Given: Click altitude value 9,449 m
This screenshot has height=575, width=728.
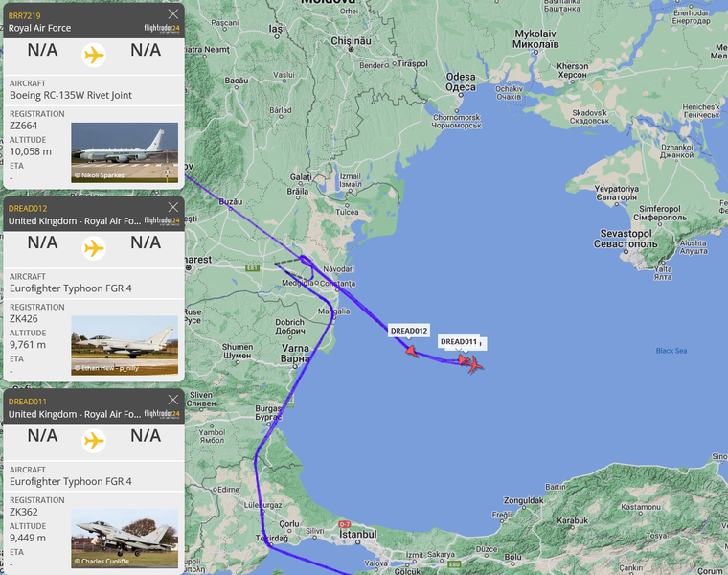Looking at the screenshot, I should pos(28,538).
